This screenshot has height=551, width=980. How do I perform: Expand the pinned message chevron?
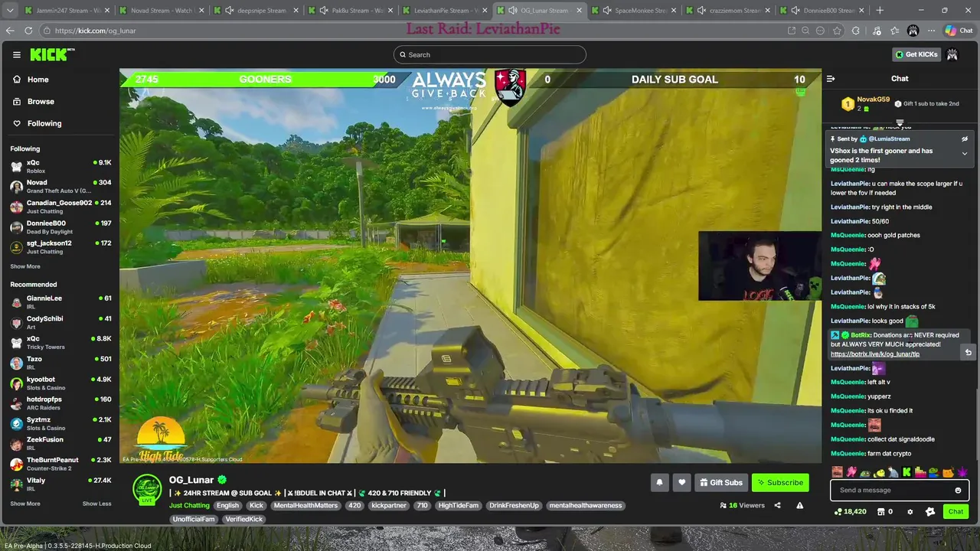965,154
